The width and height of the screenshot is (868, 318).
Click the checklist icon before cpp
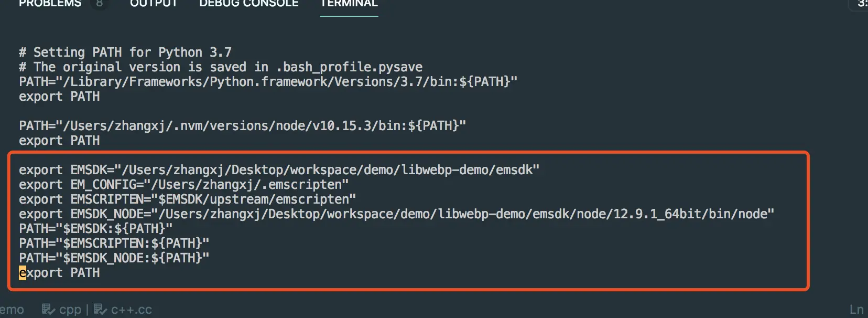pos(49,309)
